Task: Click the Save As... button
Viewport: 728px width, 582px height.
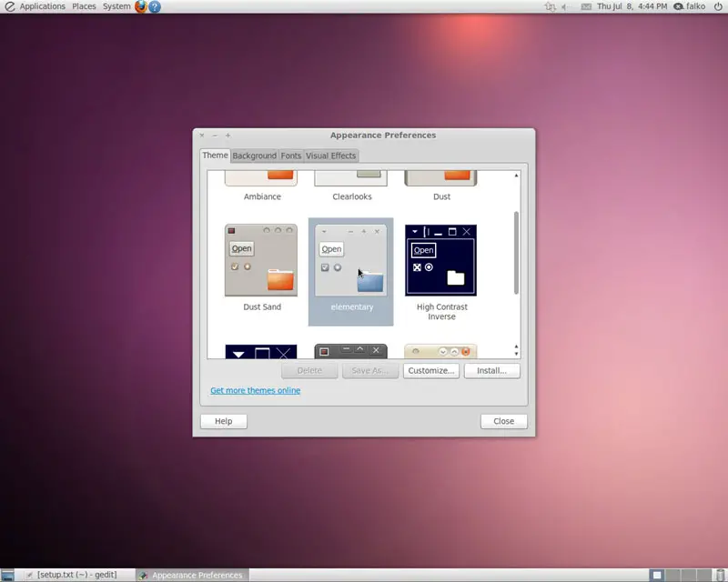Action: 370,371
